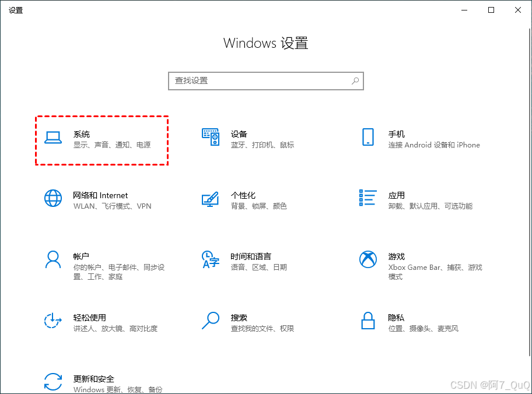The height and width of the screenshot is (394, 532).
Task: Open the 搜索 magnifier icon
Action: point(211,321)
